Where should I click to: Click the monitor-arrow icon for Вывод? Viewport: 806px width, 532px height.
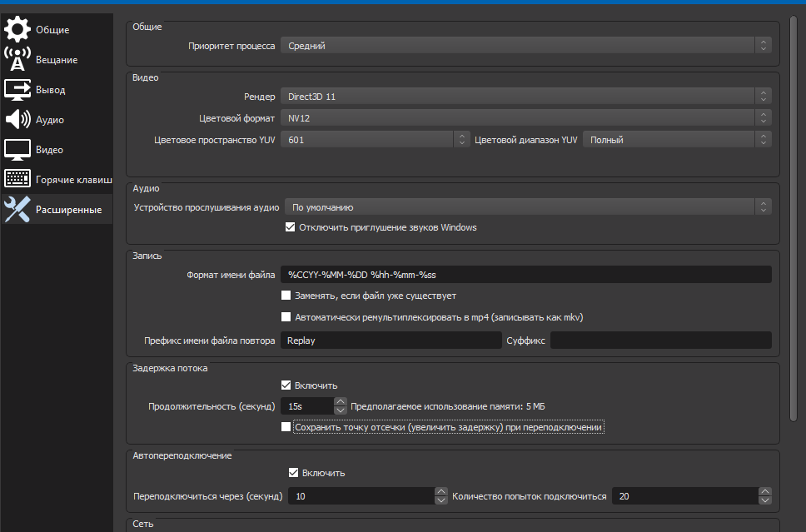click(x=17, y=89)
